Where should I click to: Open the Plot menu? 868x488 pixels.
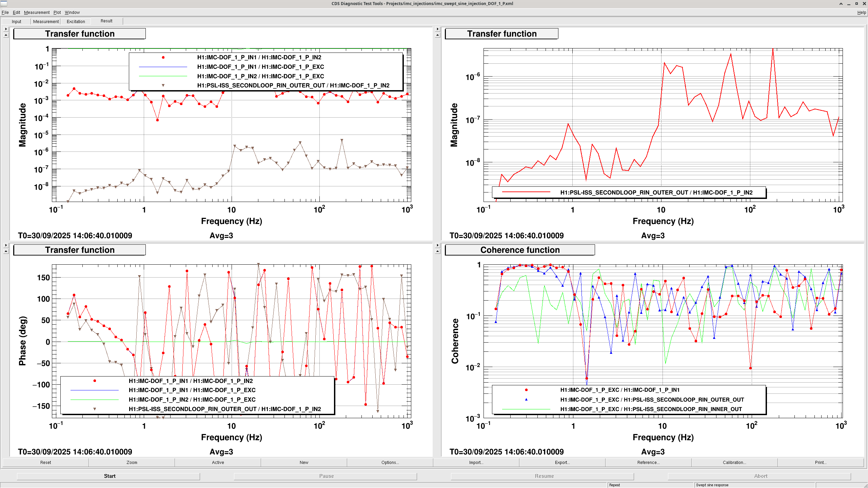click(57, 13)
